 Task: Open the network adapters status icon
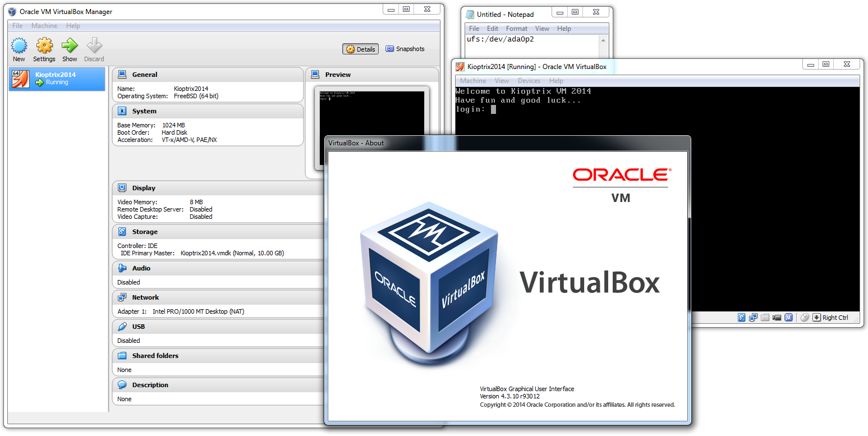(753, 318)
